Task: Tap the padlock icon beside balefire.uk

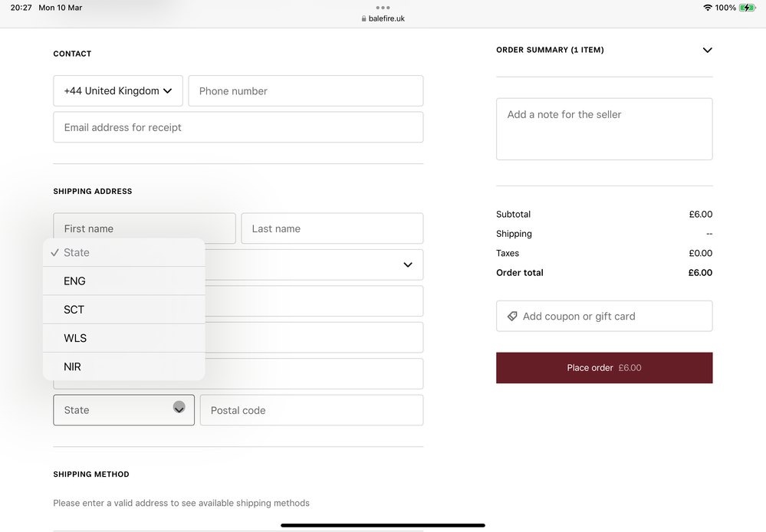Action: [x=364, y=18]
